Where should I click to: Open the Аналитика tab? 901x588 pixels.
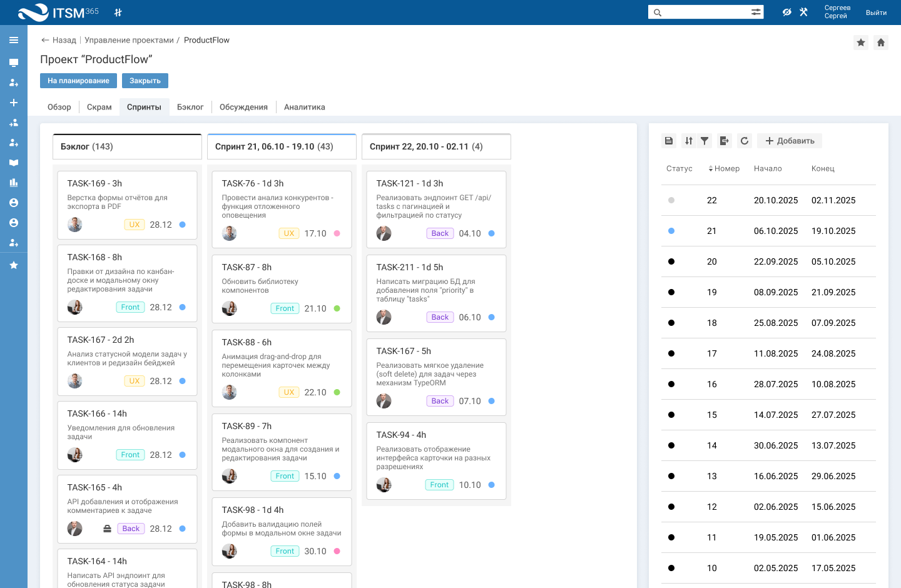click(304, 107)
